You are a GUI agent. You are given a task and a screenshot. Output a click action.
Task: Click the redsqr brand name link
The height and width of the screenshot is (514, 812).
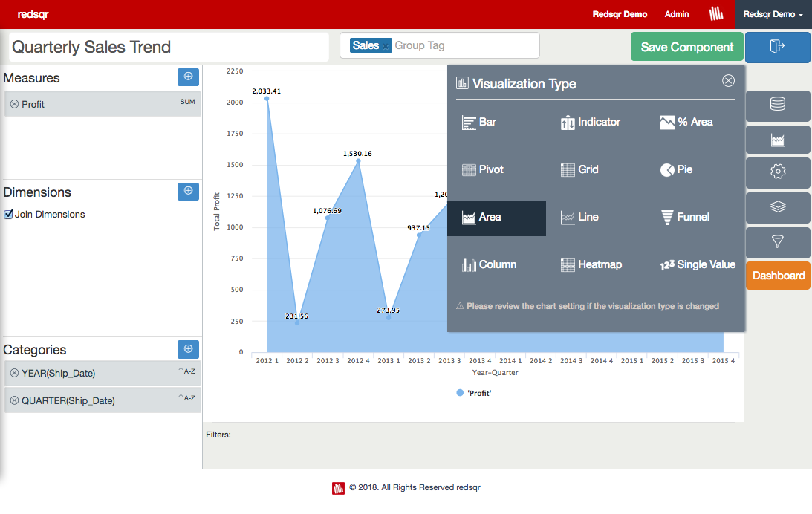tap(33, 14)
